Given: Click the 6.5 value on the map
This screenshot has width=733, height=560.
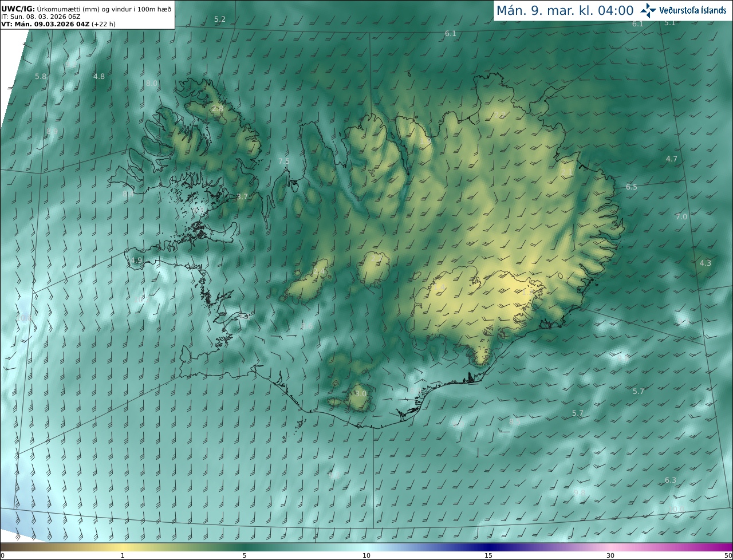Looking at the screenshot, I should coord(632,187).
